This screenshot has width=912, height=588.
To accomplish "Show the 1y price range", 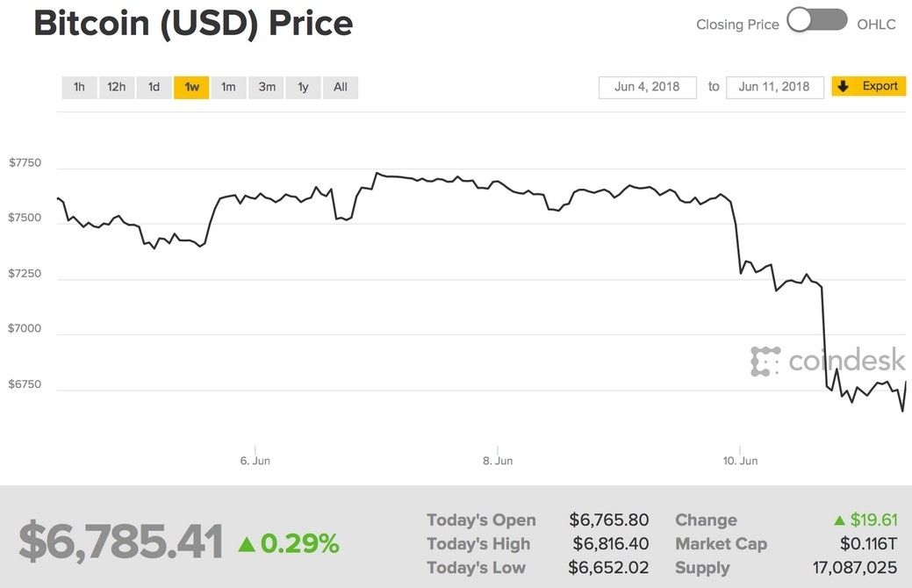I will 304,87.
